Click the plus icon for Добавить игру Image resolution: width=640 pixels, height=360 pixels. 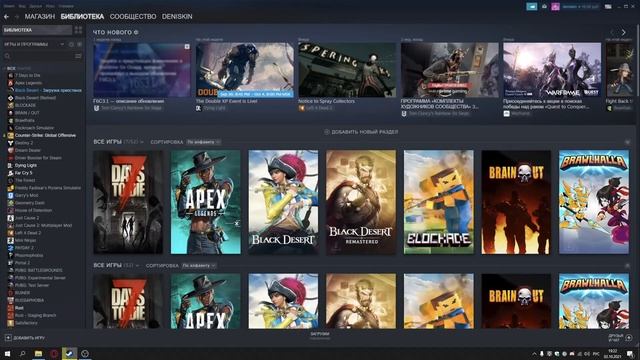(x=8, y=338)
